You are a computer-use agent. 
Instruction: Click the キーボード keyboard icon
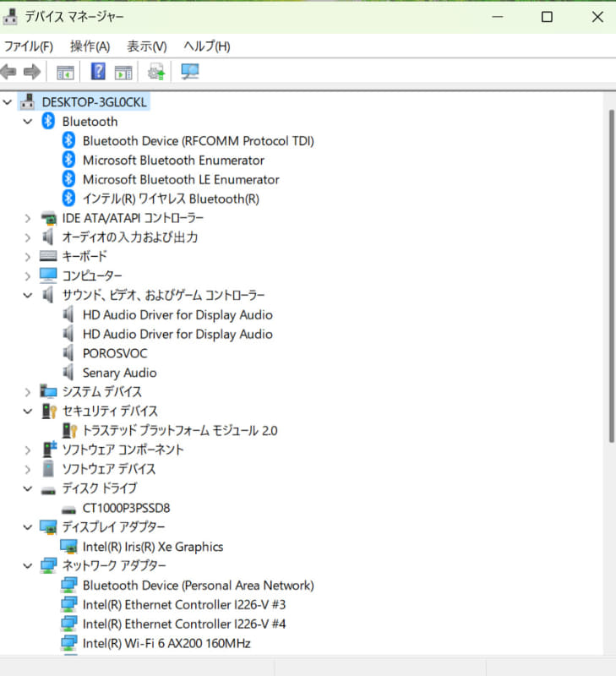click(48, 256)
